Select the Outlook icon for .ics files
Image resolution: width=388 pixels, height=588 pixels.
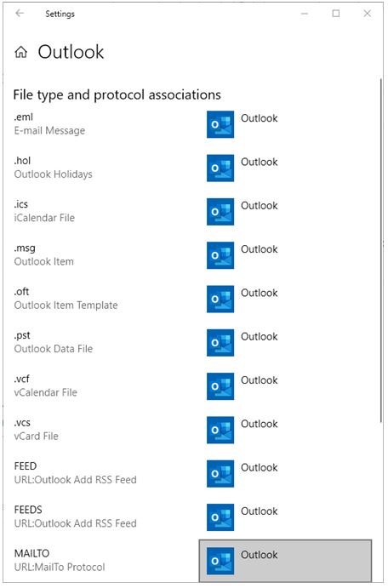point(220,212)
